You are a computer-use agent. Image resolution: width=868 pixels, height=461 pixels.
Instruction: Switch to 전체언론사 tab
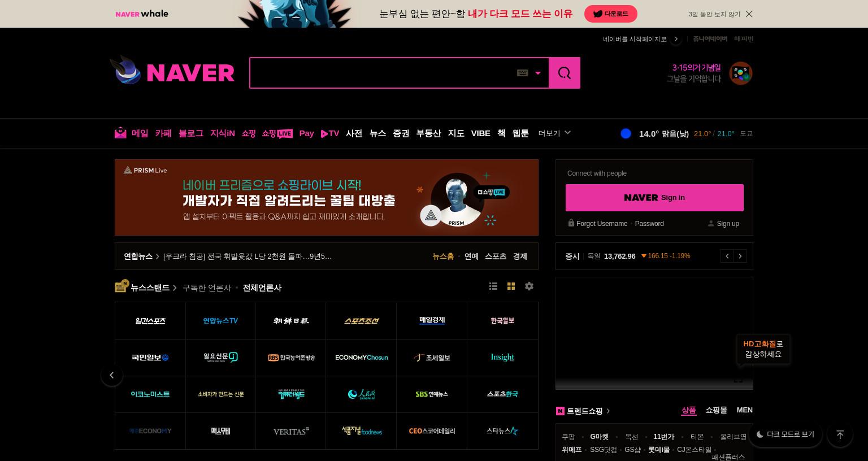point(262,288)
